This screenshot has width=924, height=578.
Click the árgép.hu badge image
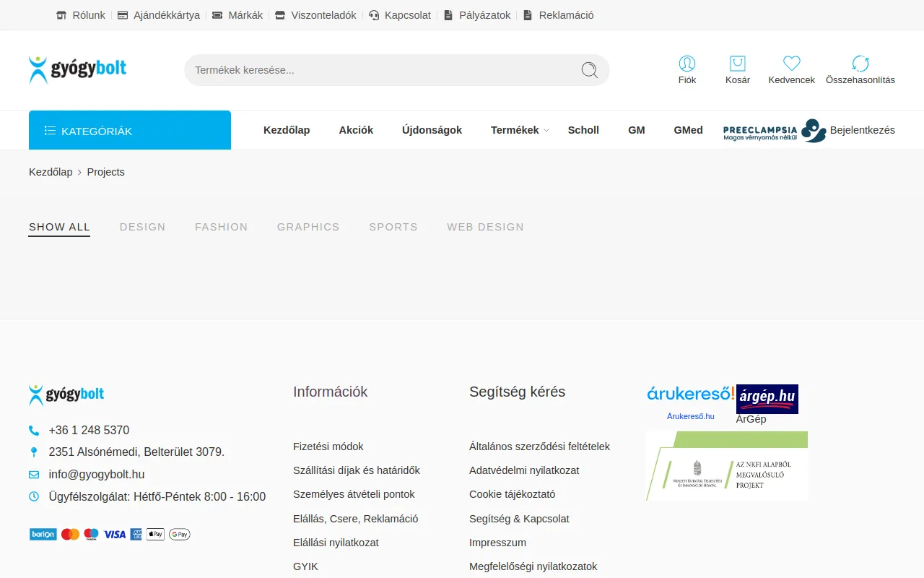click(x=767, y=399)
